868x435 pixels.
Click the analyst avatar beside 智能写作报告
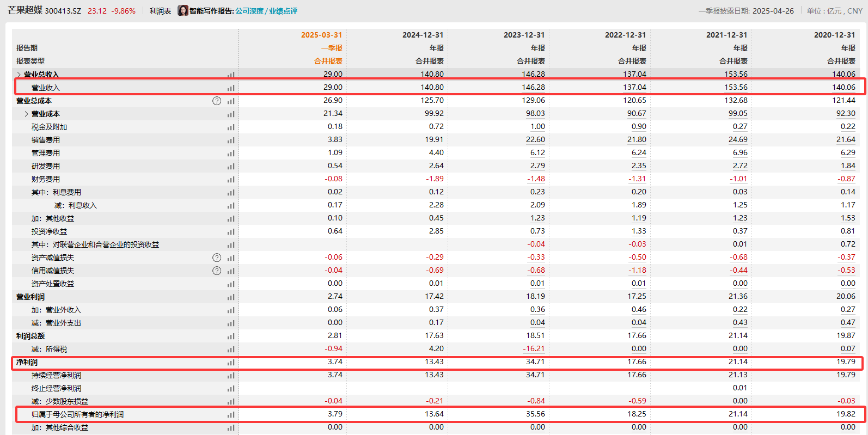[x=183, y=11]
